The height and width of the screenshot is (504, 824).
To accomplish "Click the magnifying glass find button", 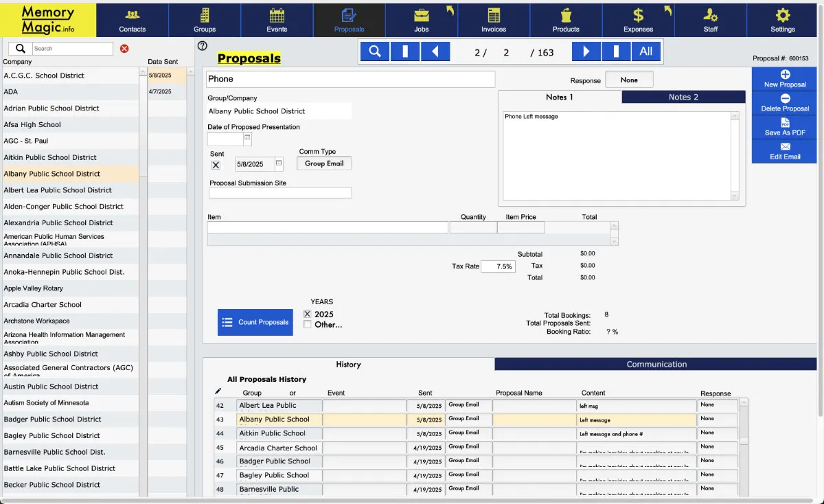I will tap(375, 51).
